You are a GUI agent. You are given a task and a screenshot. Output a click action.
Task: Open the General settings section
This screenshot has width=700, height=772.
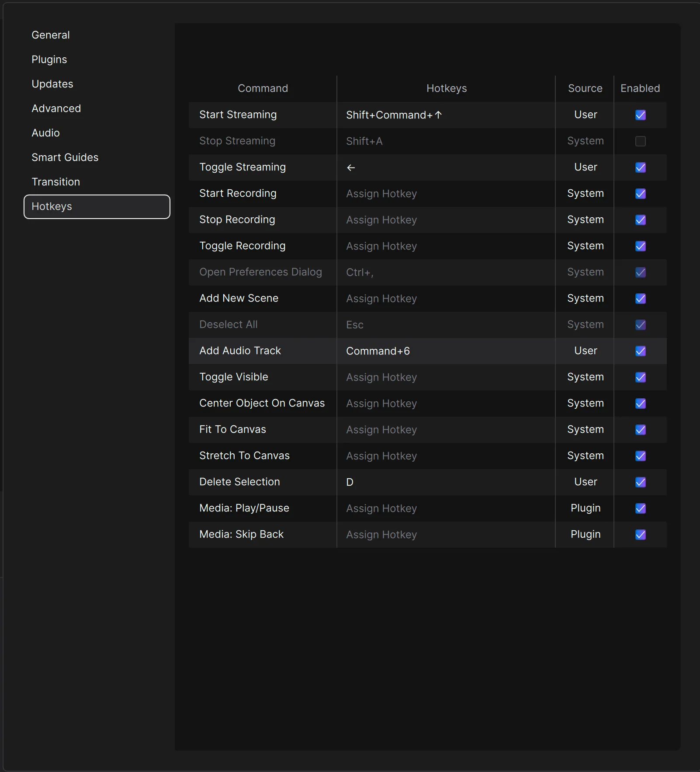point(51,35)
